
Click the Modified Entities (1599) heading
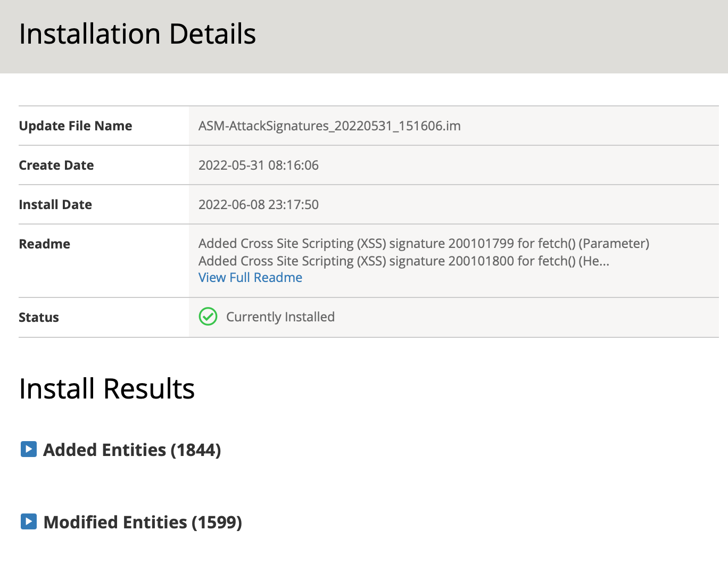(143, 522)
